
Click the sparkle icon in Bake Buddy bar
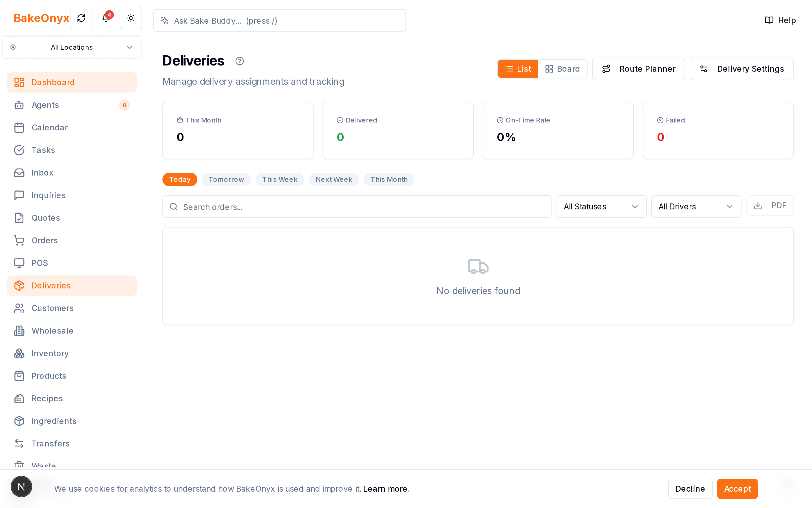(x=165, y=21)
